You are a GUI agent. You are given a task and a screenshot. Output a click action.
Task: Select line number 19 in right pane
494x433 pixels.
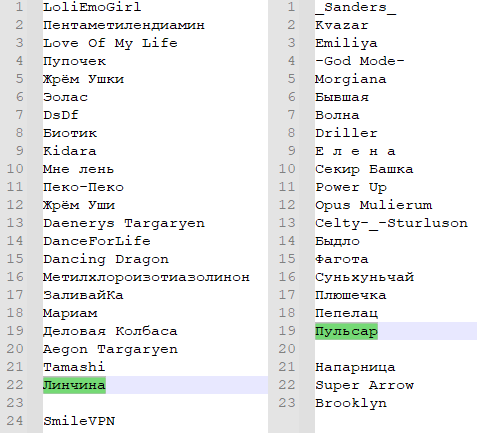(x=287, y=331)
